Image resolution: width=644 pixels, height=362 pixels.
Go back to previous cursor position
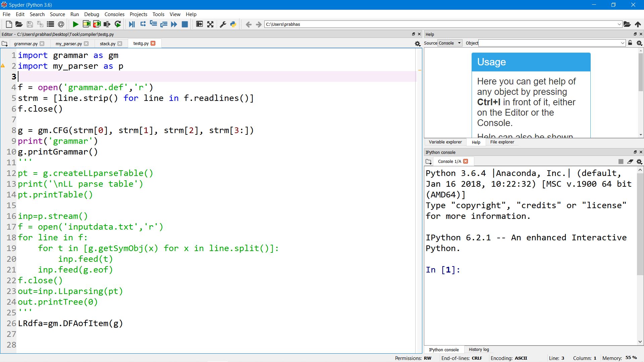click(x=249, y=24)
